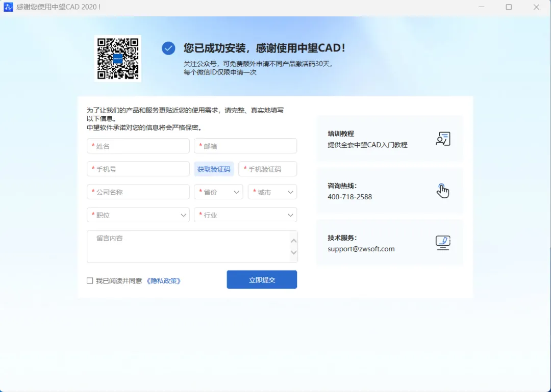Screen dimensions: 551x392
Task: Open the 培训教程 card
Action: 390,139
